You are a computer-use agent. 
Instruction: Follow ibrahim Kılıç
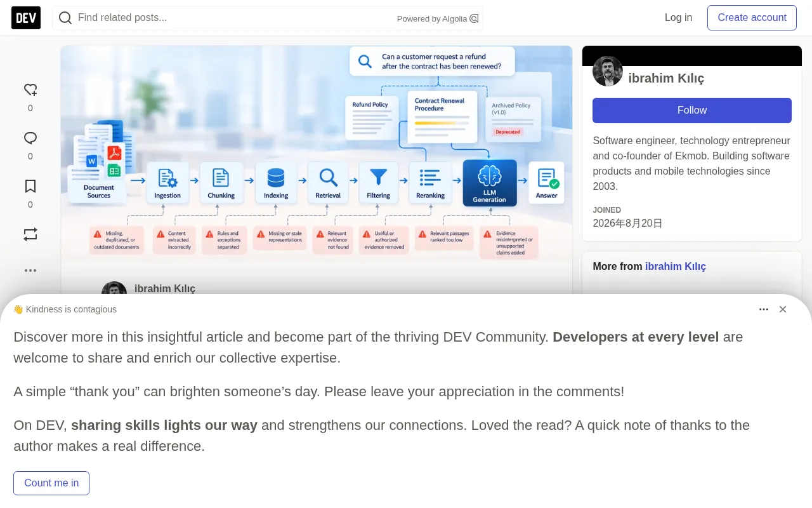point(692,110)
